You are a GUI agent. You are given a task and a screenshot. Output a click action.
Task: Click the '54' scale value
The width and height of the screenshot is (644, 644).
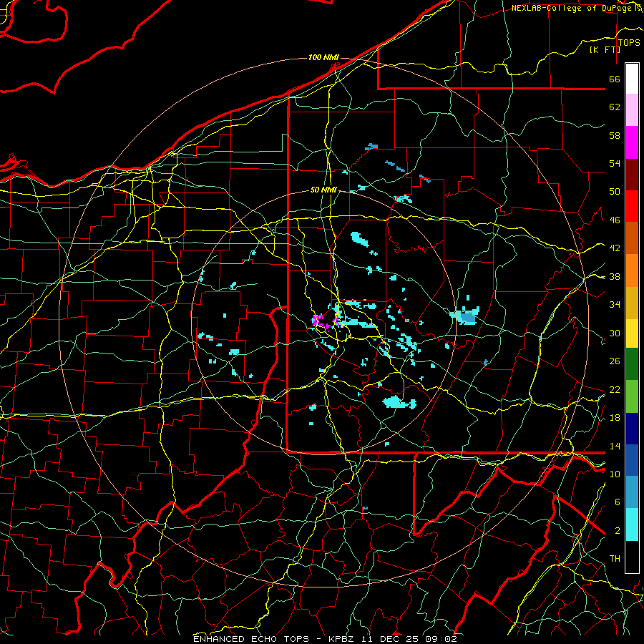615,163
